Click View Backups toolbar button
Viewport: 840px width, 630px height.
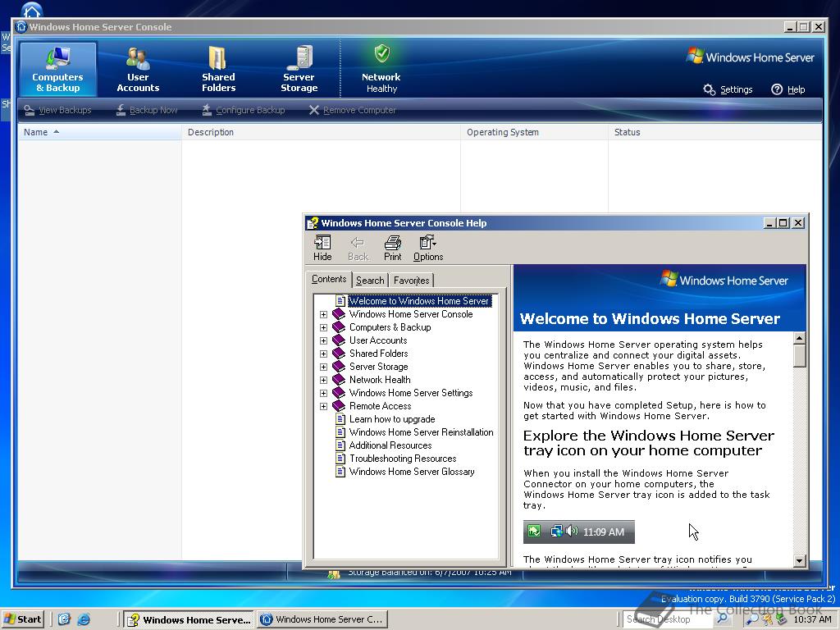click(58, 110)
